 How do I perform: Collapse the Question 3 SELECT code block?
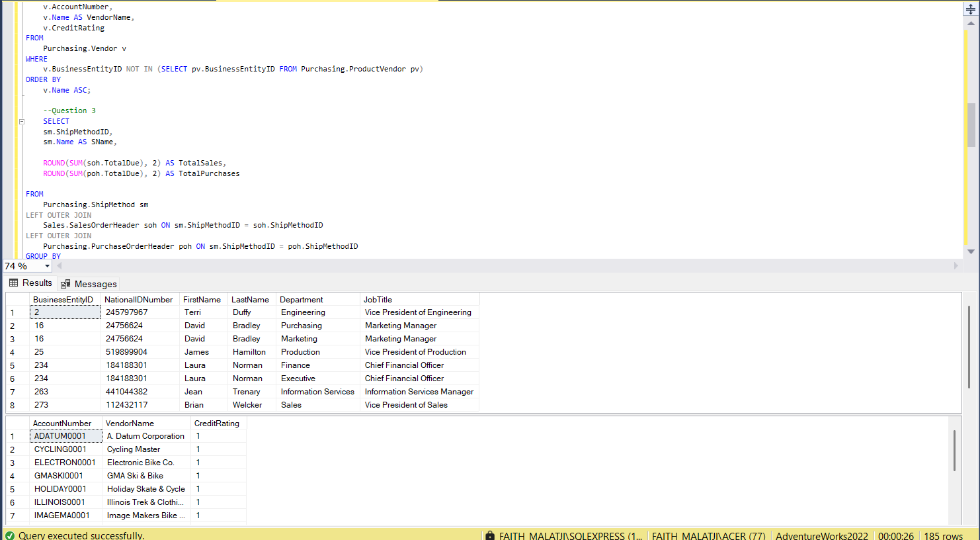point(22,122)
